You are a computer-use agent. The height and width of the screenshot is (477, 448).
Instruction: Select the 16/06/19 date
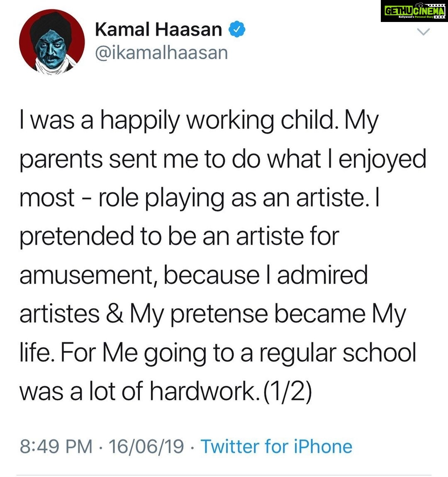(146, 447)
